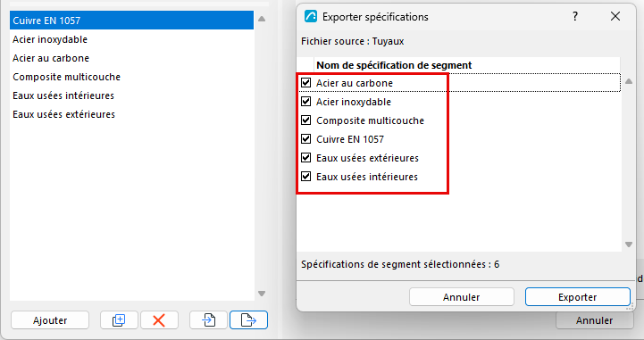Click export dialog list scroll down arrow

click(x=629, y=245)
